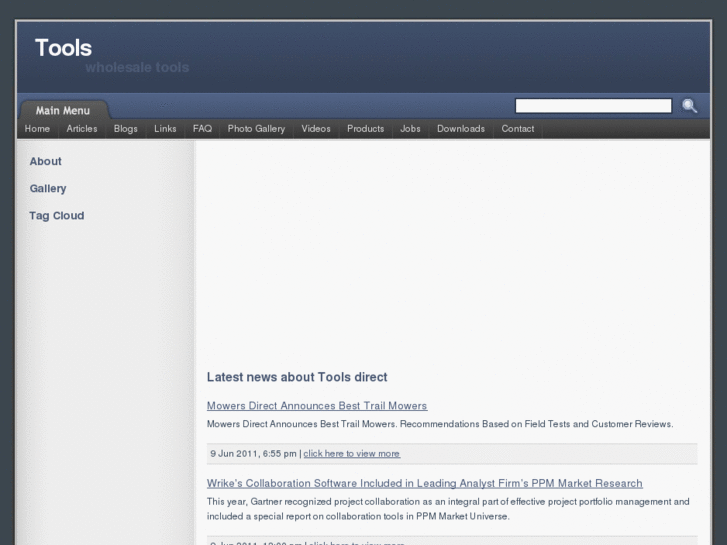
Task: Open the Tag Cloud sidebar link
Action: coord(57,216)
